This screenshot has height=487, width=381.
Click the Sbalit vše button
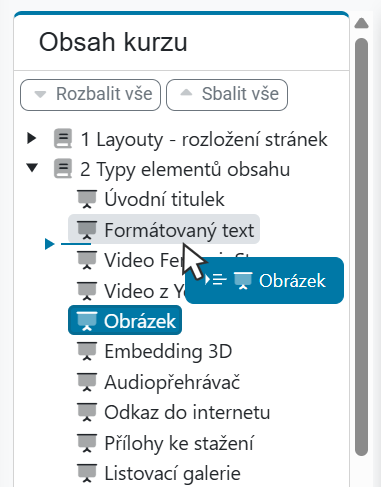[227, 95]
